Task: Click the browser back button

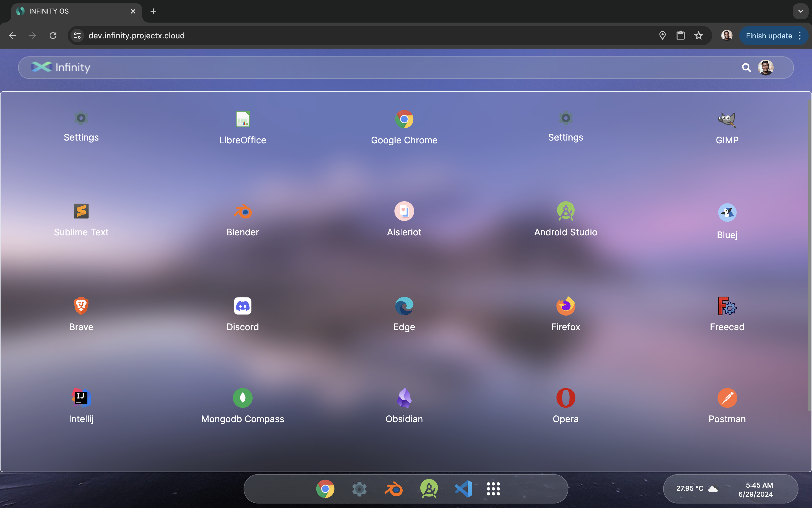Action: (x=13, y=36)
